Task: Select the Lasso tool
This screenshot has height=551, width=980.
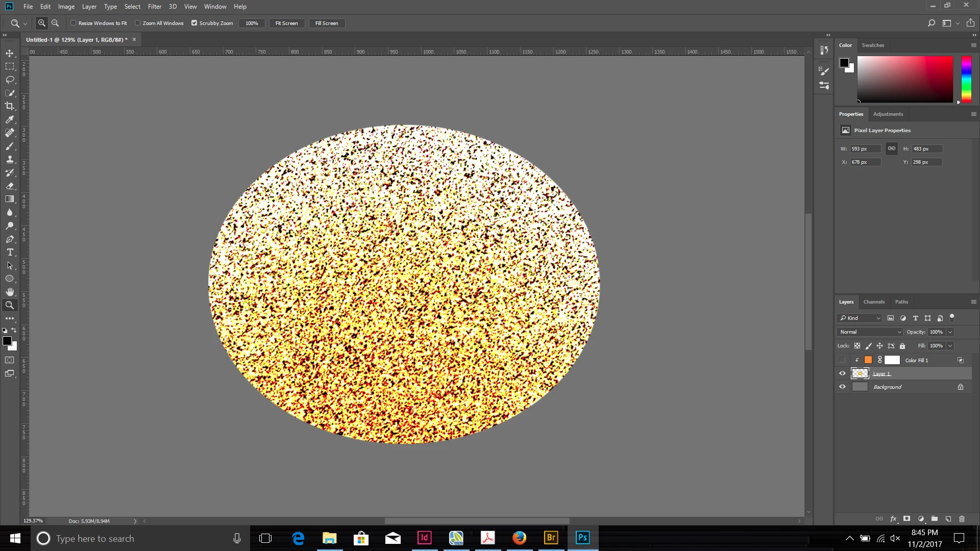Action: click(x=10, y=80)
